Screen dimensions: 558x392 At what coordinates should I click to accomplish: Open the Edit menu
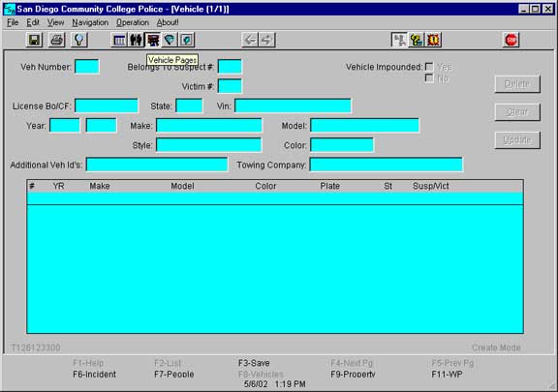coord(33,23)
